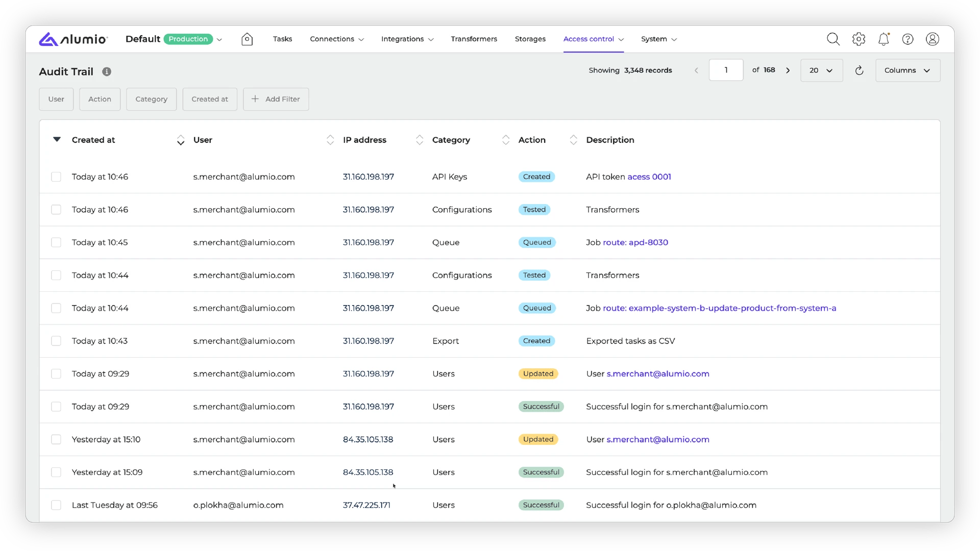Sort by IP address column arrows
This screenshot has width=980, height=551.
point(420,140)
